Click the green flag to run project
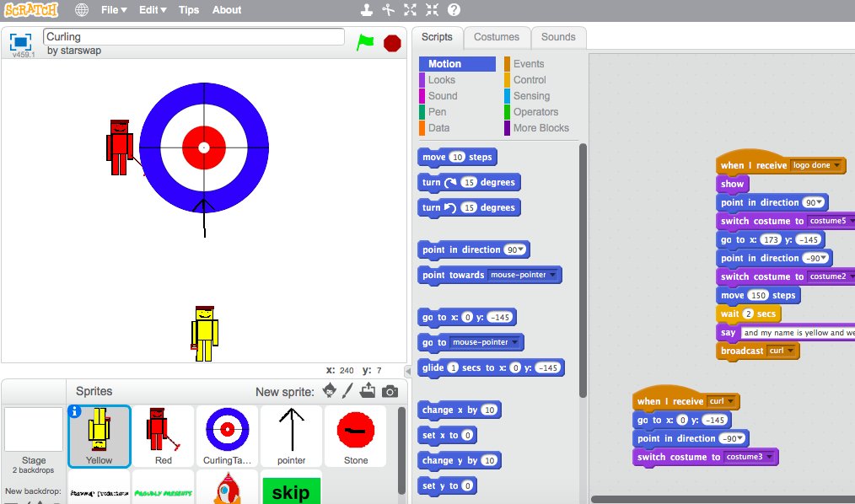Screen dimensions: 855x504 point(366,41)
